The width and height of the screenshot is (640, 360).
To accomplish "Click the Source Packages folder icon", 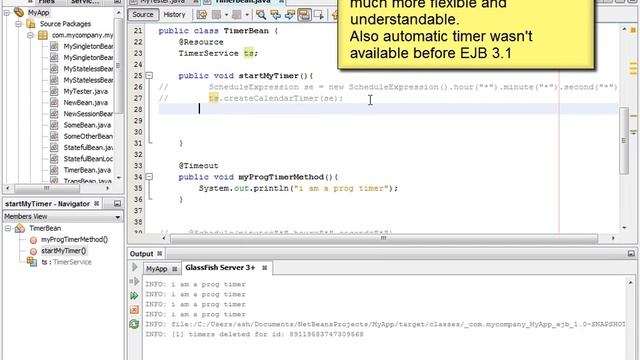I will coord(31,24).
